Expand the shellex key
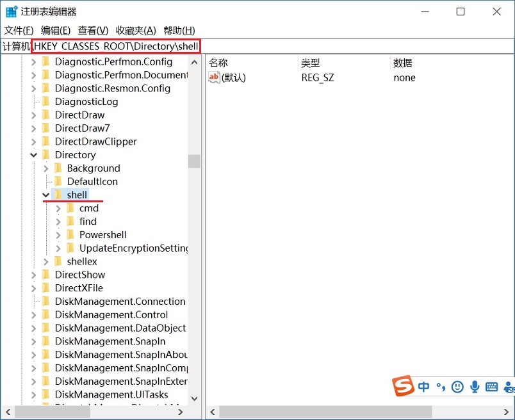Viewport: 515px width, 420px height. point(45,261)
